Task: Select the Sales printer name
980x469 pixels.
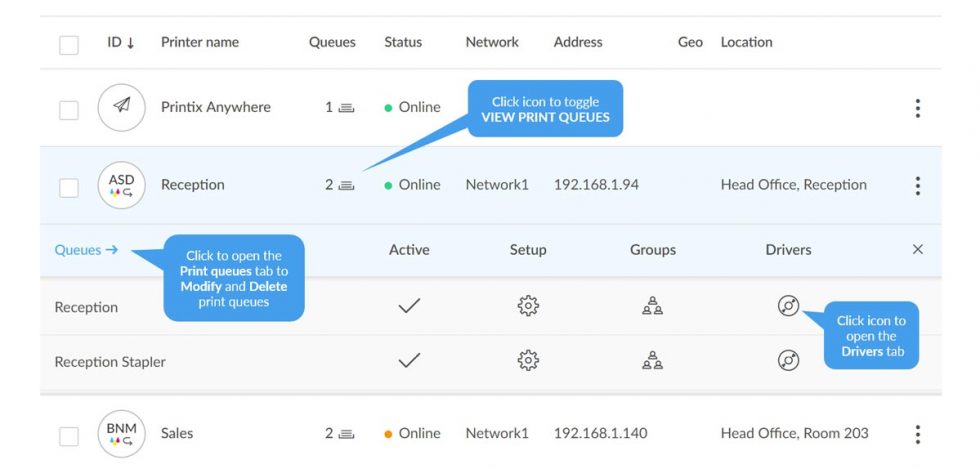Action: click(177, 433)
